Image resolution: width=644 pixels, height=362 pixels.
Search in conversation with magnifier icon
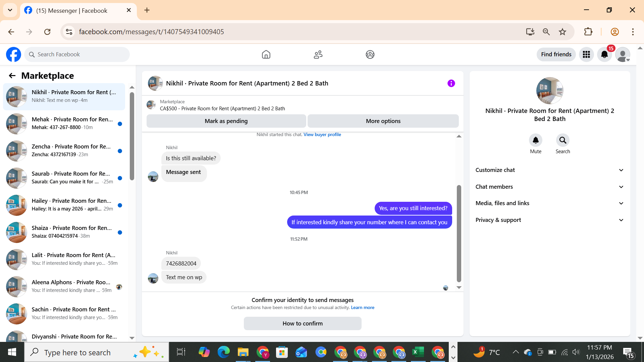562,140
